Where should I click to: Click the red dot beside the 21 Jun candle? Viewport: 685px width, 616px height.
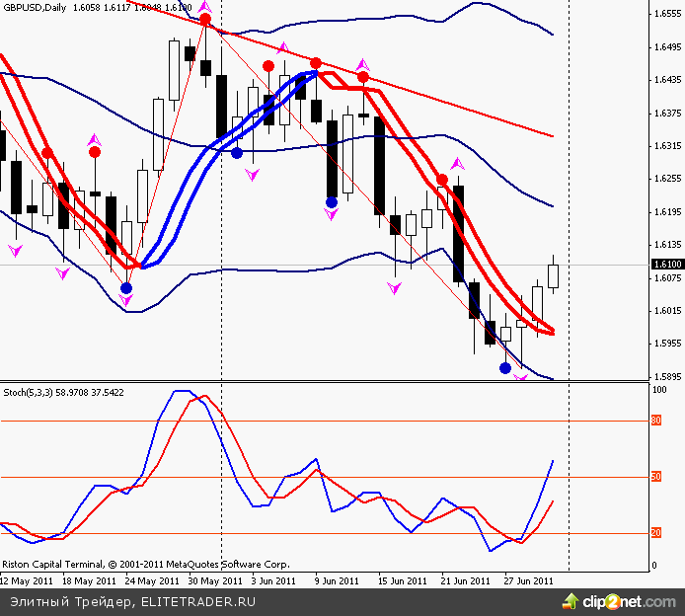pyautogui.click(x=442, y=180)
